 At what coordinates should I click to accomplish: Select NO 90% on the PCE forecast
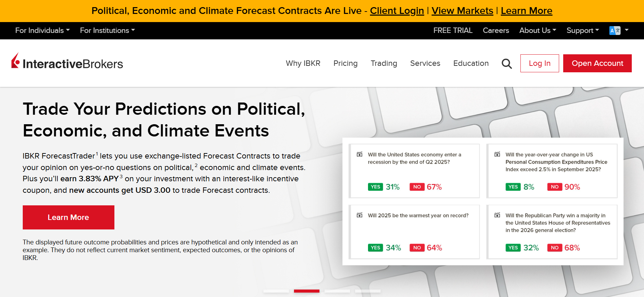(564, 187)
